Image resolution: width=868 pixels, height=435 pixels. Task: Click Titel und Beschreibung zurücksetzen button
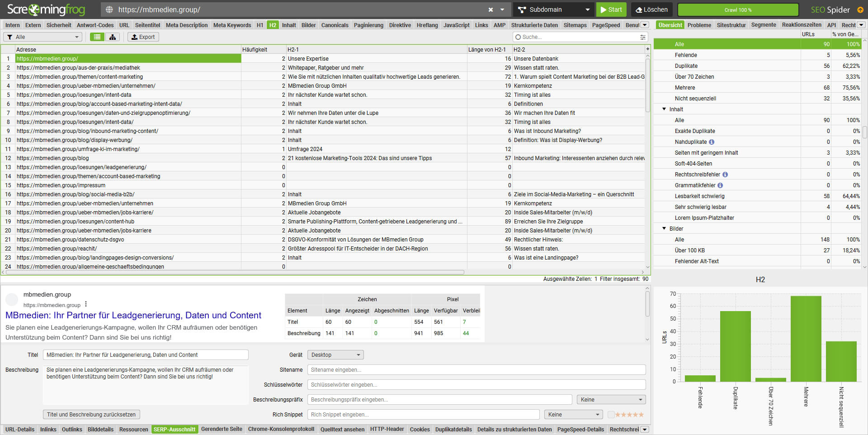(x=91, y=415)
